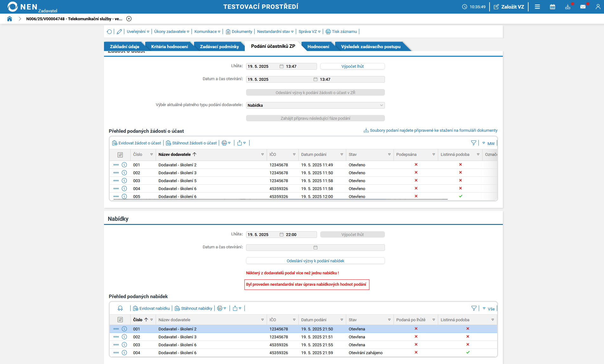Open the hamburger menu in header
Screen dimensions: 604x364
coord(537,7)
